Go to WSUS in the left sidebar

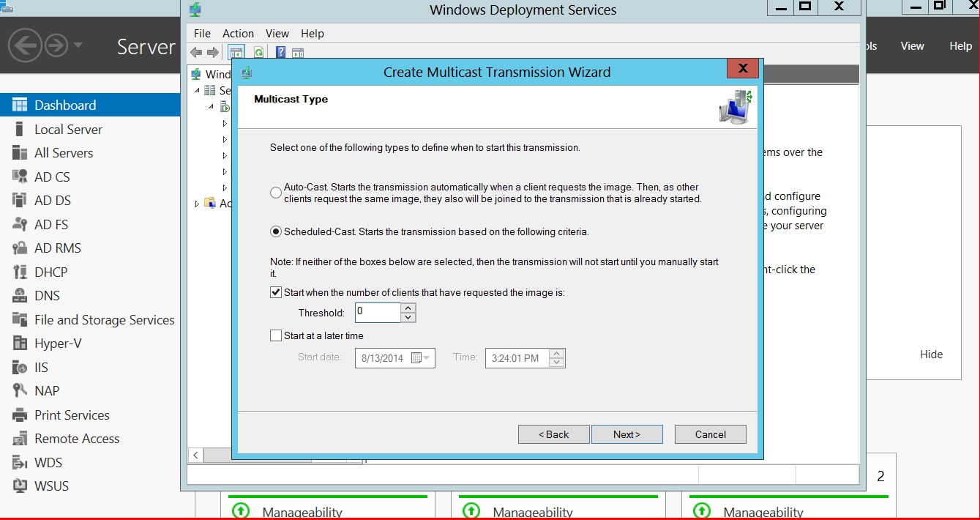[x=51, y=486]
